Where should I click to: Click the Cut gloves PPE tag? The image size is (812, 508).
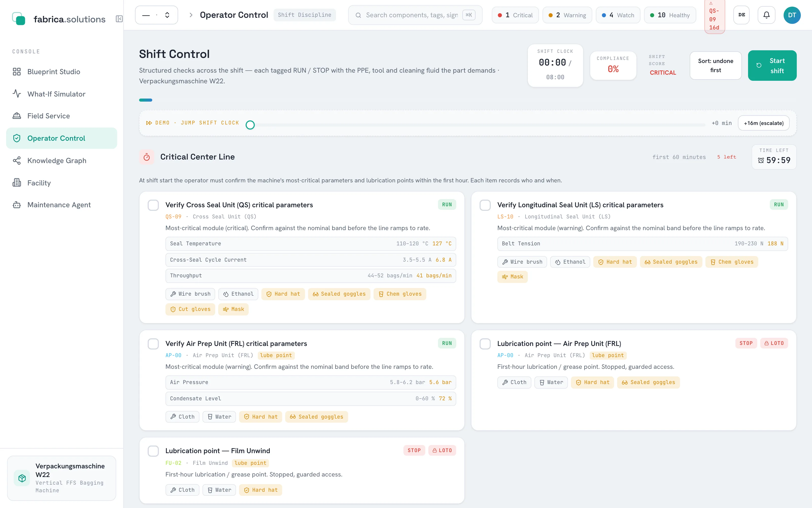click(x=190, y=309)
